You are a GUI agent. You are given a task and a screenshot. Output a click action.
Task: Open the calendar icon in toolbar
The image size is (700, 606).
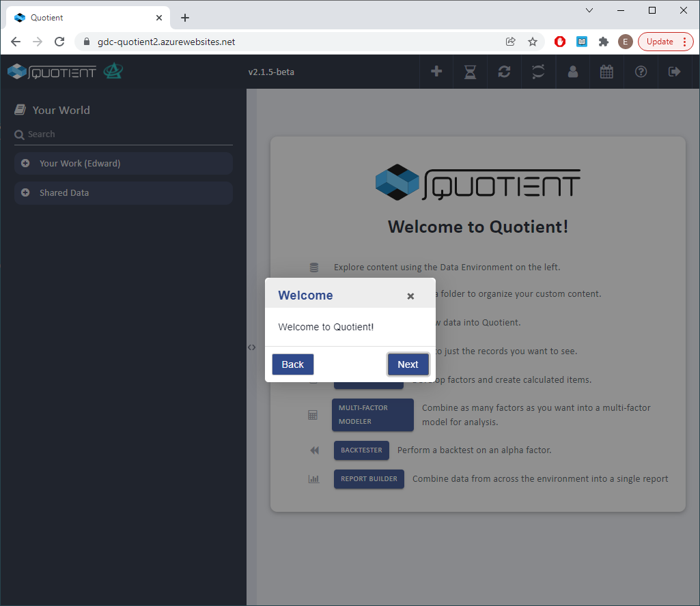click(606, 72)
